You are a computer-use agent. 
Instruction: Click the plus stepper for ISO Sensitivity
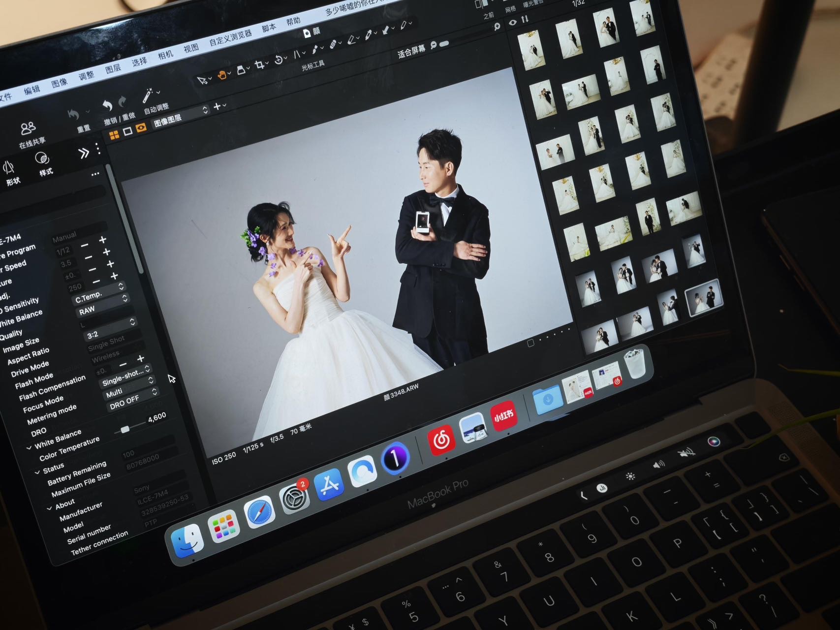114,276
